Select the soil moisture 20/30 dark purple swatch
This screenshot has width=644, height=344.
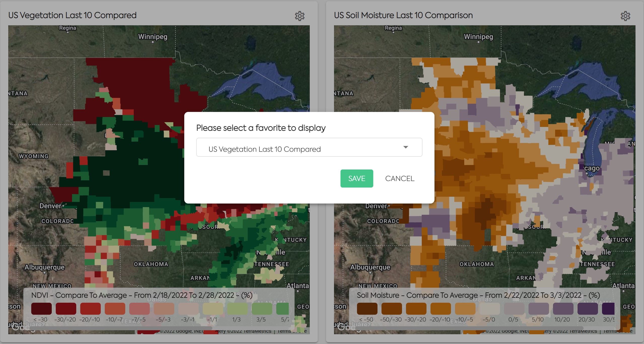(587, 309)
